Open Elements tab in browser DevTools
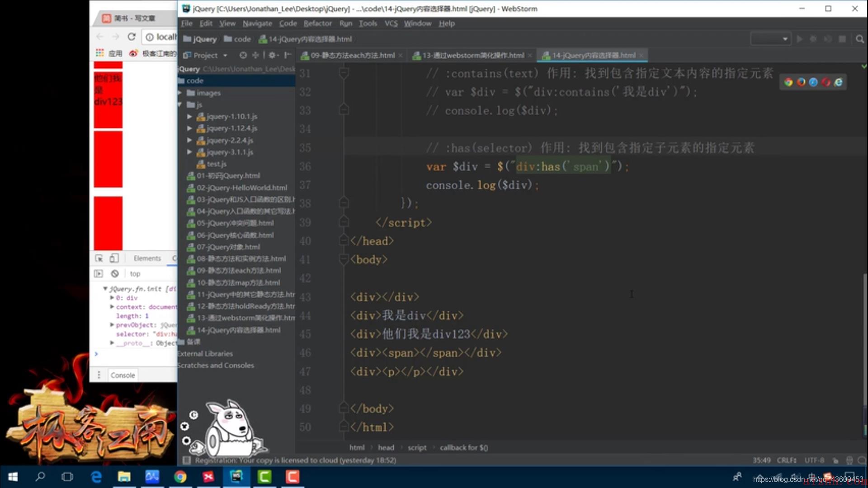The image size is (868, 488). (x=147, y=258)
